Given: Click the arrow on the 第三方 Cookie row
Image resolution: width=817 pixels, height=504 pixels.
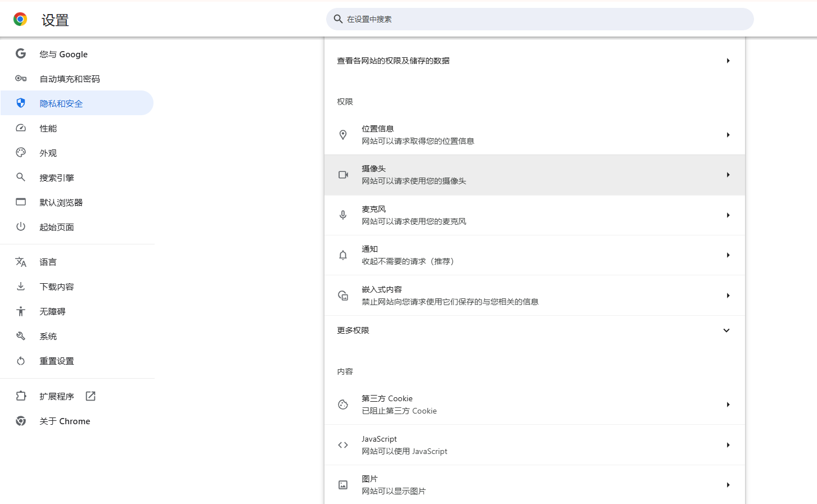Looking at the screenshot, I should (x=728, y=405).
